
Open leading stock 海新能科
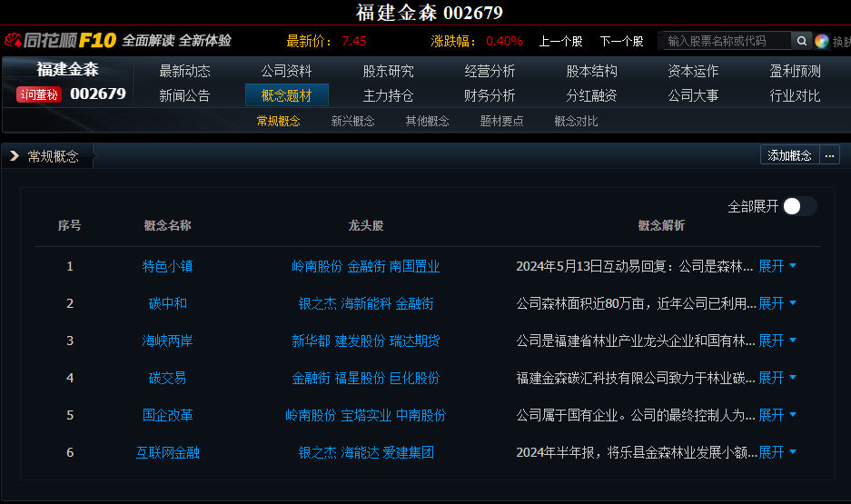(x=366, y=303)
